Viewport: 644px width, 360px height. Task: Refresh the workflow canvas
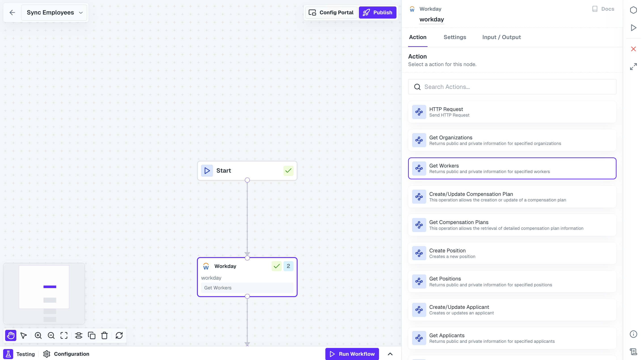click(x=119, y=335)
